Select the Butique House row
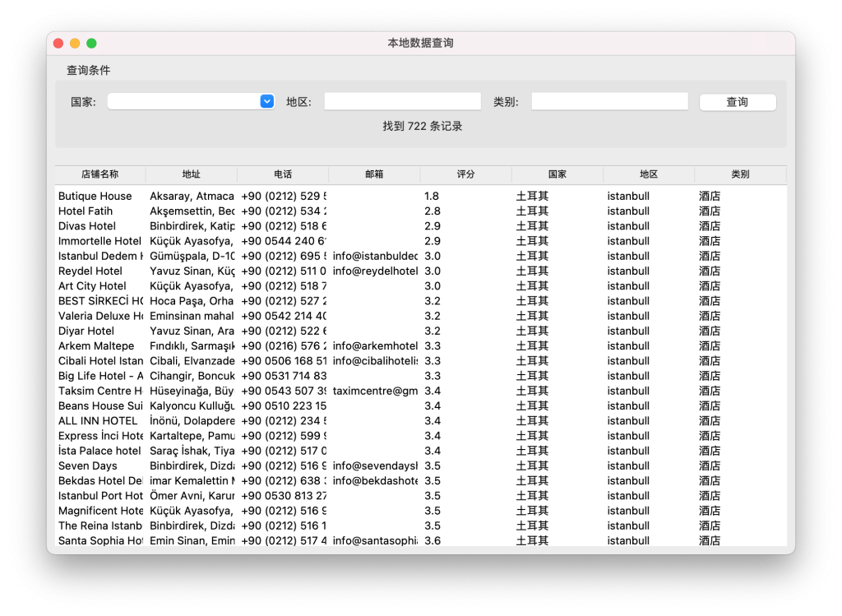Image resolution: width=842 pixels, height=616 pixels. 95,197
